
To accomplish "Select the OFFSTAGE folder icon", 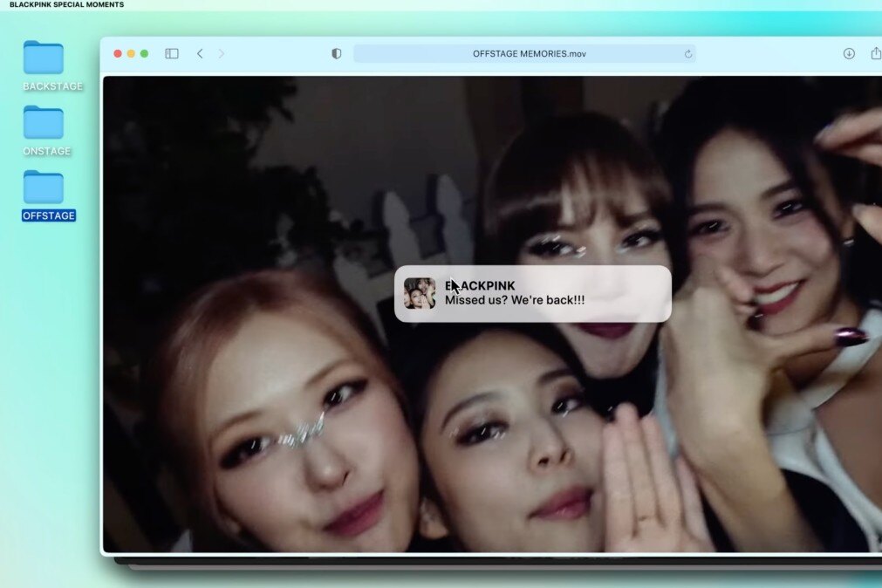I will [x=44, y=187].
